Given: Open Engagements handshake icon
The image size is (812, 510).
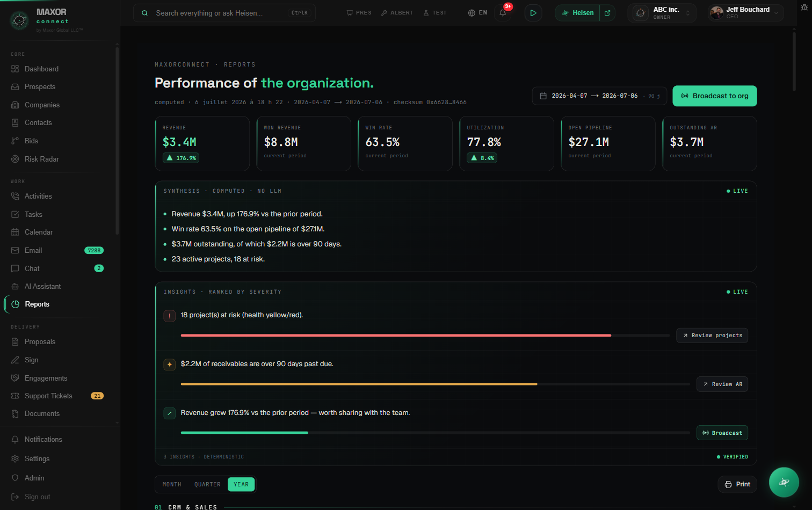Looking at the screenshot, I should point(15,378).
